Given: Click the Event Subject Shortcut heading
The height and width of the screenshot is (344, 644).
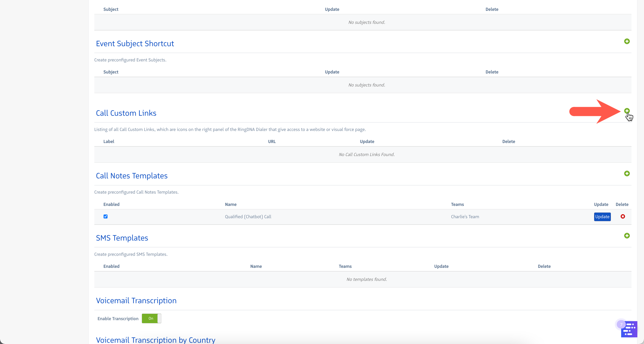Looking at the screenshot, I should 135,43.
